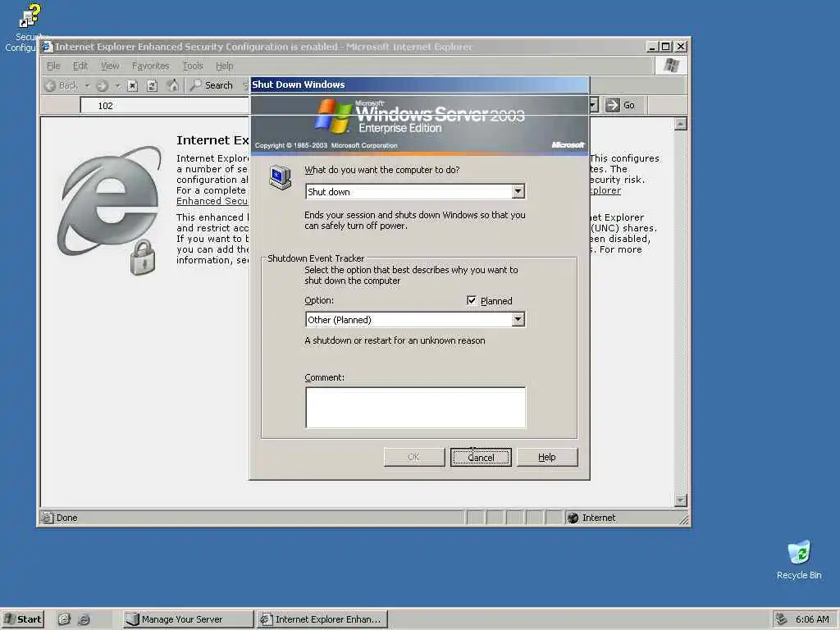Screen dimensions: 840x630
Task: Click the OK button in Shut Down dialog
Action: pyautogui.click(x=414, y=457)
